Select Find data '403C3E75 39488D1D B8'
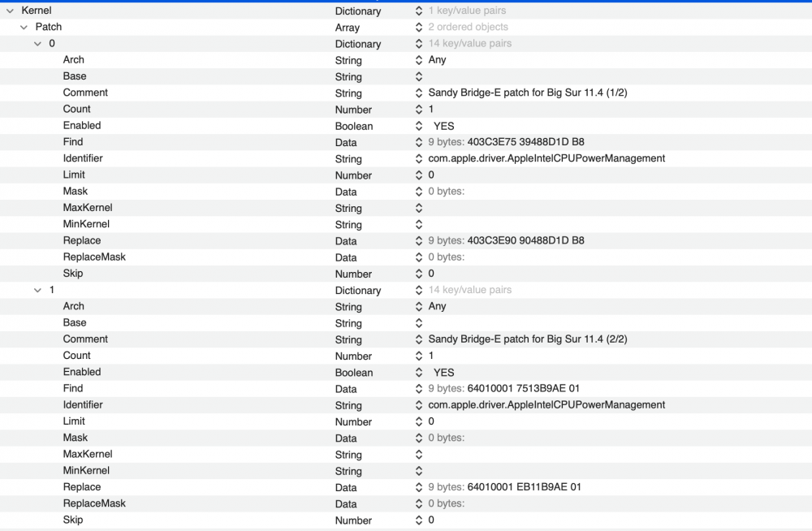 [525, 142]
